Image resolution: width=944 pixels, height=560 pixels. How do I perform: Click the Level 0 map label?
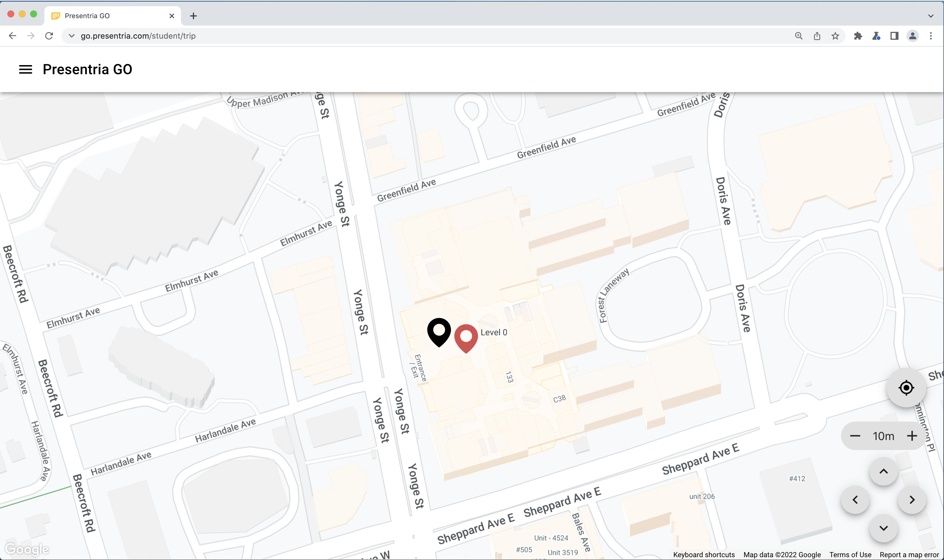(494, 333)
